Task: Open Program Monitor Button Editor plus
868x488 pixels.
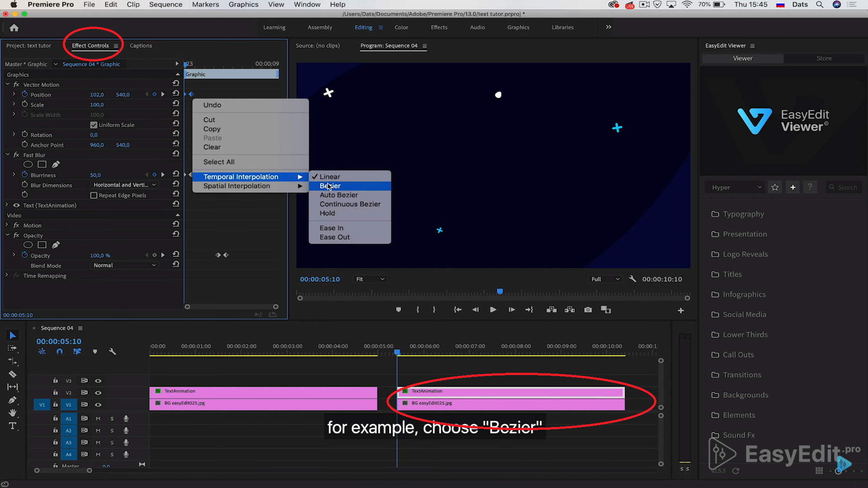Action: (681, 310)
